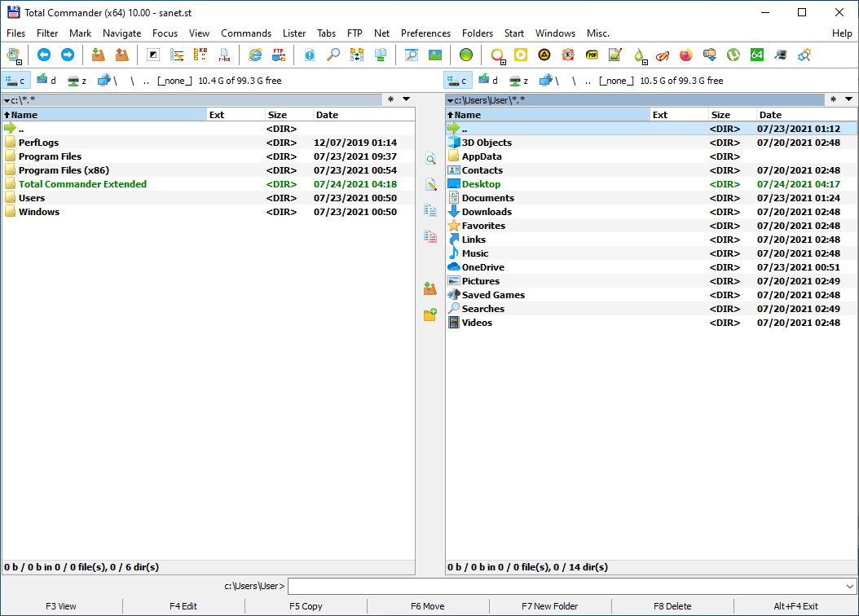Click the green 64 toolbar icon

(x=757, y=55)
